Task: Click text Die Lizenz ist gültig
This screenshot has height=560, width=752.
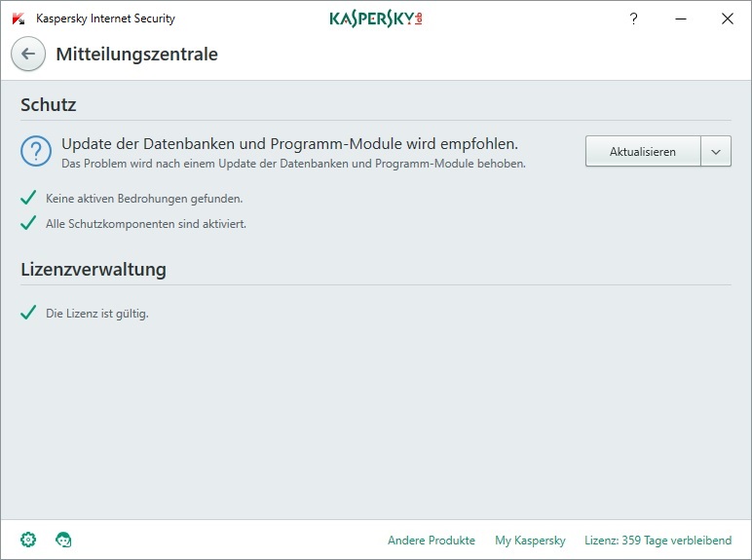Action: [x=97, y=314]
